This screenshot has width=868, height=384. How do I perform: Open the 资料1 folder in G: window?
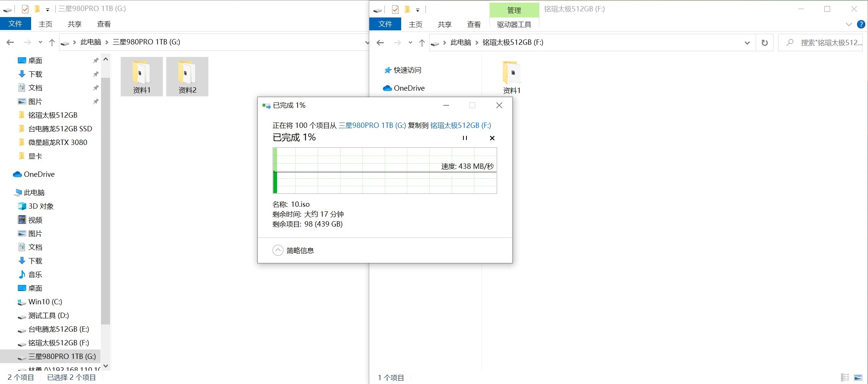point(142,77)
